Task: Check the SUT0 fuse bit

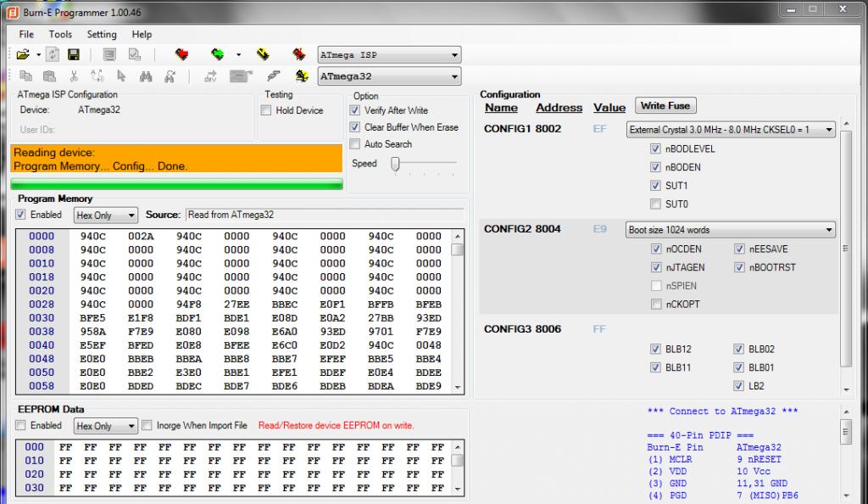Action: click(x=655, y=204)
